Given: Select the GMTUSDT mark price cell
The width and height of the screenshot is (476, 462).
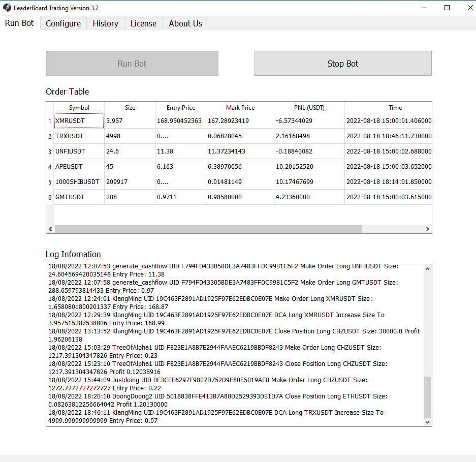Looking at the screenshot, I should click(x=239, y=197).
